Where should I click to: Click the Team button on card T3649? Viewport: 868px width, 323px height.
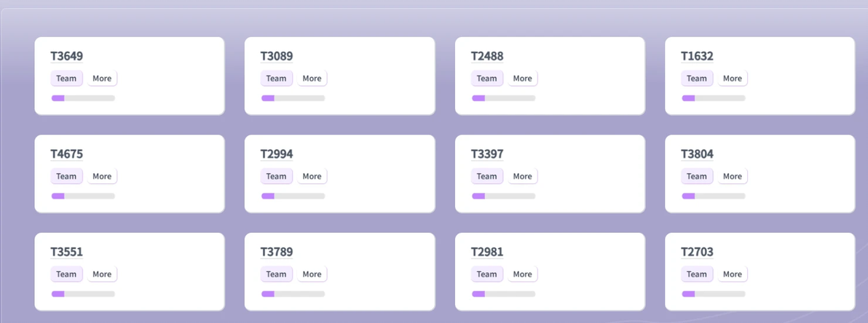point(66,79)
